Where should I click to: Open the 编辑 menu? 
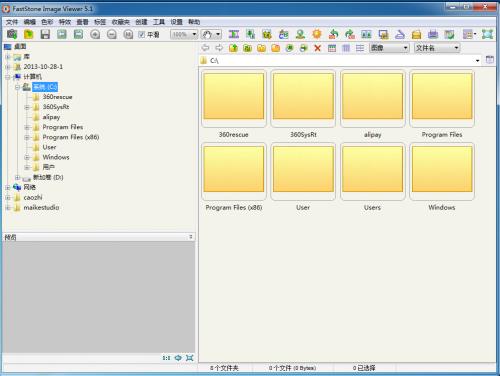tap(30, 22)
